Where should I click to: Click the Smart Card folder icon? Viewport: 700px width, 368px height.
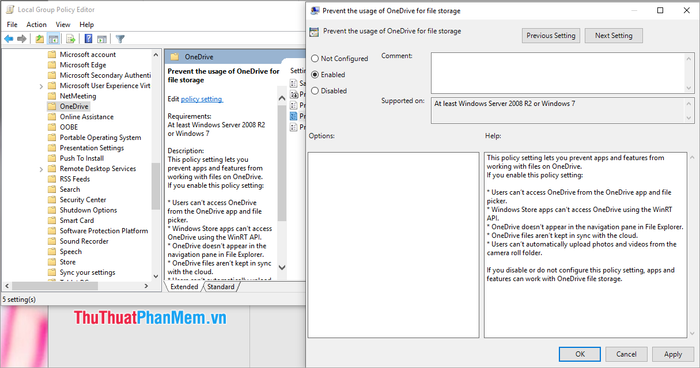(x=52, y=220)
